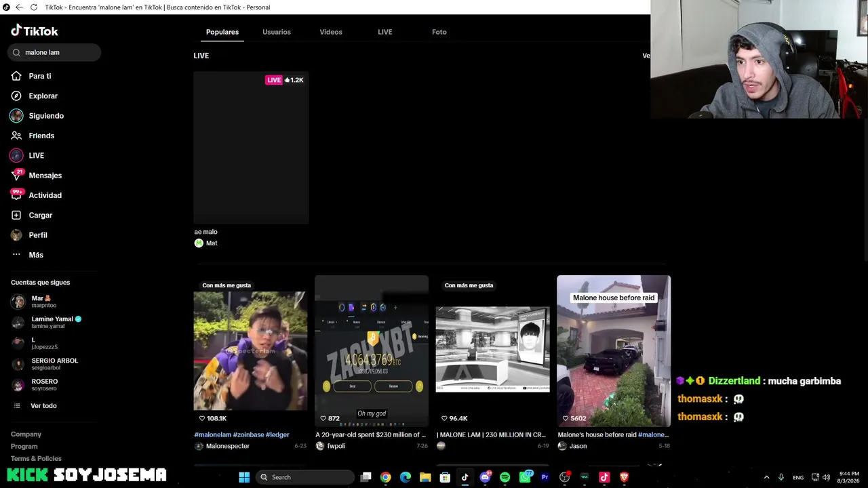Click the volume icon in system tray
The width and height of the screenshot is (868, 488).
coord(826,477)
